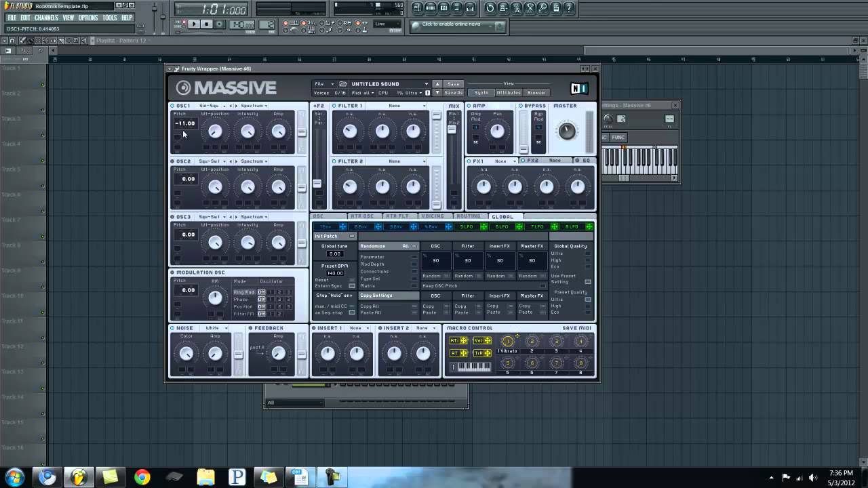Image resolution: width=868 pixels, height=488 pixels.
Task: Toggle the Feedback power button
Action: (x=251, y=328)
